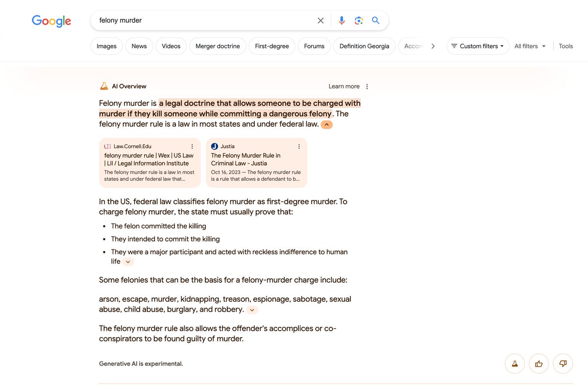Viewport: 588px width, 390px height.
Task: Clear the search box with X
Action: [320, 21]
